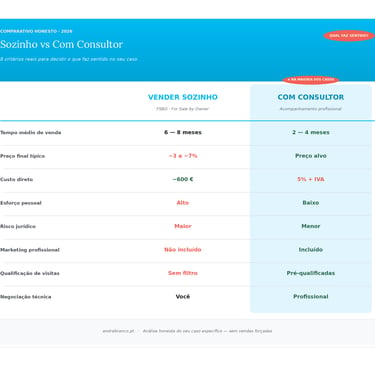Click the 'Não incluído' cell
The width and height of the screenshot is (375, 366).
(183, 250)
